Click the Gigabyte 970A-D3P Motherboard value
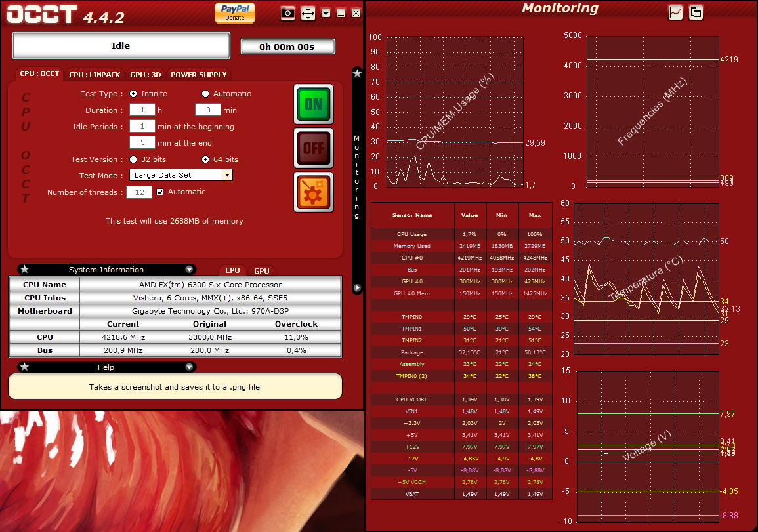The height and width of the screenshot is (532, 758). 210,311
